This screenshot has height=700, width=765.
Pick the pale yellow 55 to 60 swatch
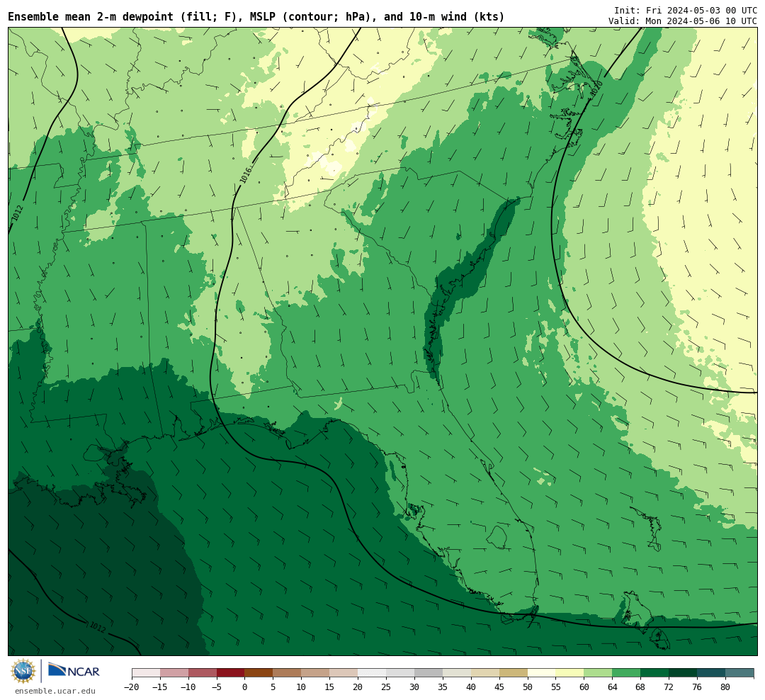(569, 672)
